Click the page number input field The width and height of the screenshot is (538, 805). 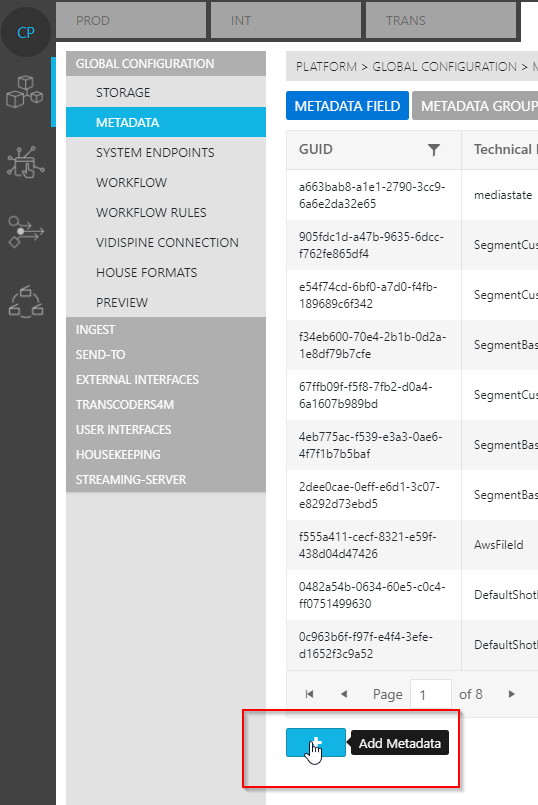(431, 695)
